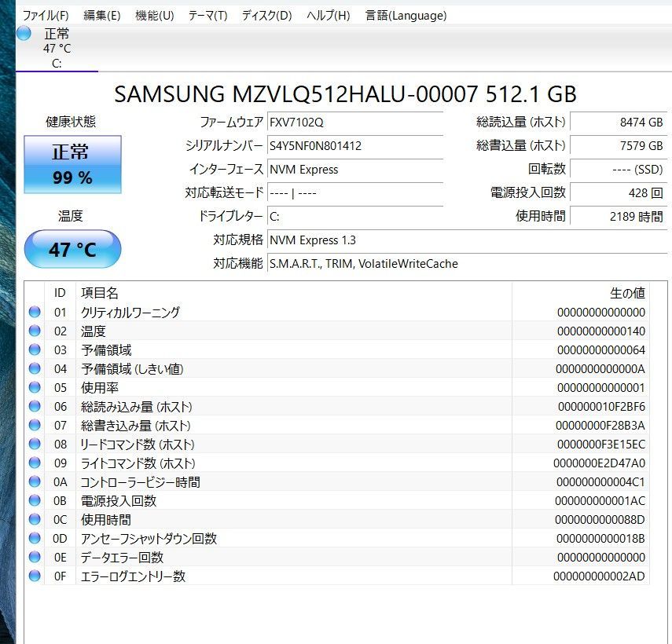Screen dimensions: 672x644
Task: Select the コントローラービジー時間 row name
Action: [x=140, y=481]
